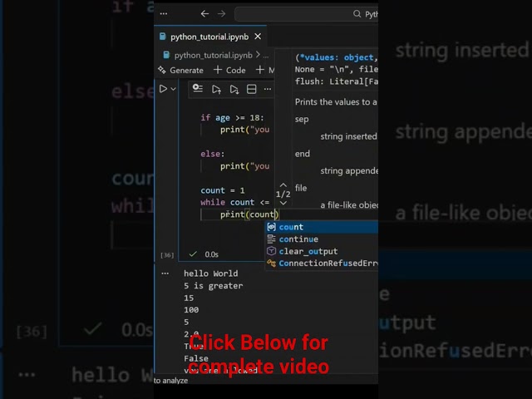Click the command center search box
This screenshot has width=532, height=399.
[307, 14]
